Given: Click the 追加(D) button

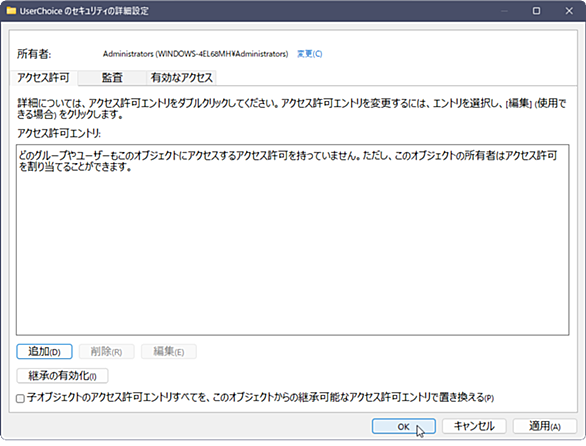Looking at the screenshot, I should tap(44, 351).
